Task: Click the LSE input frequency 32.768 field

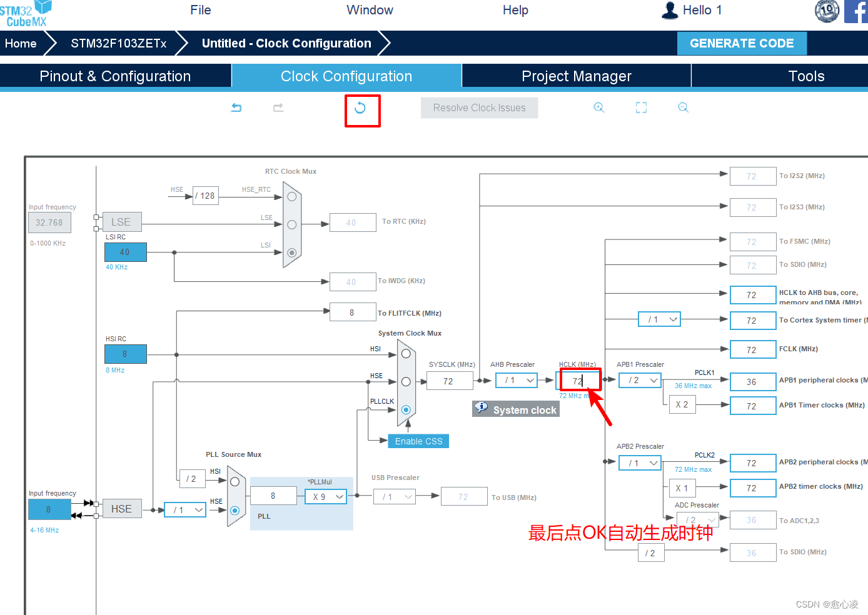Action: point(49,222)
